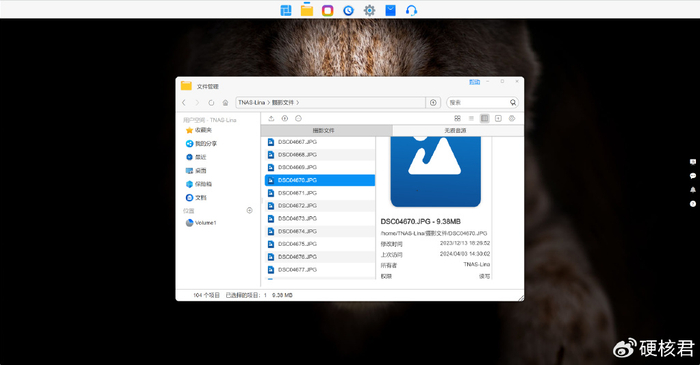Select file DSC04672.JPG
This screenshot has width=700, height=365.
pos(320,206)
